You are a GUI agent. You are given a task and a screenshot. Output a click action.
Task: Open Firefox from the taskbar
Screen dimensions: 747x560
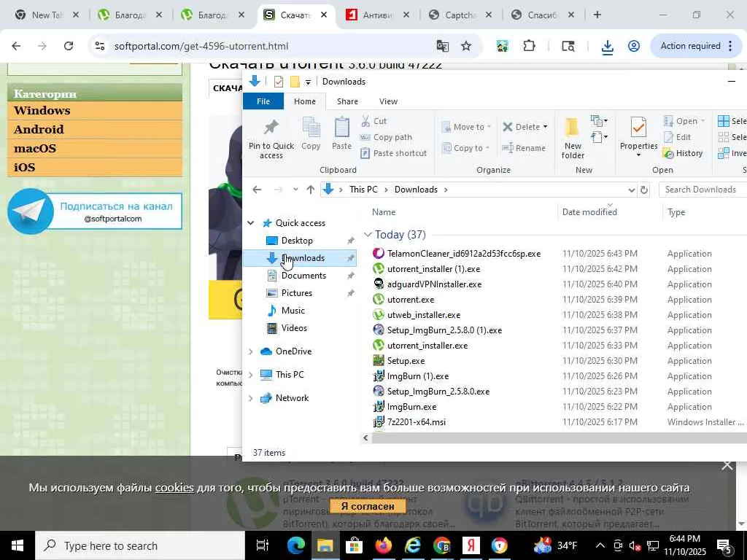(x=384, y=545)
